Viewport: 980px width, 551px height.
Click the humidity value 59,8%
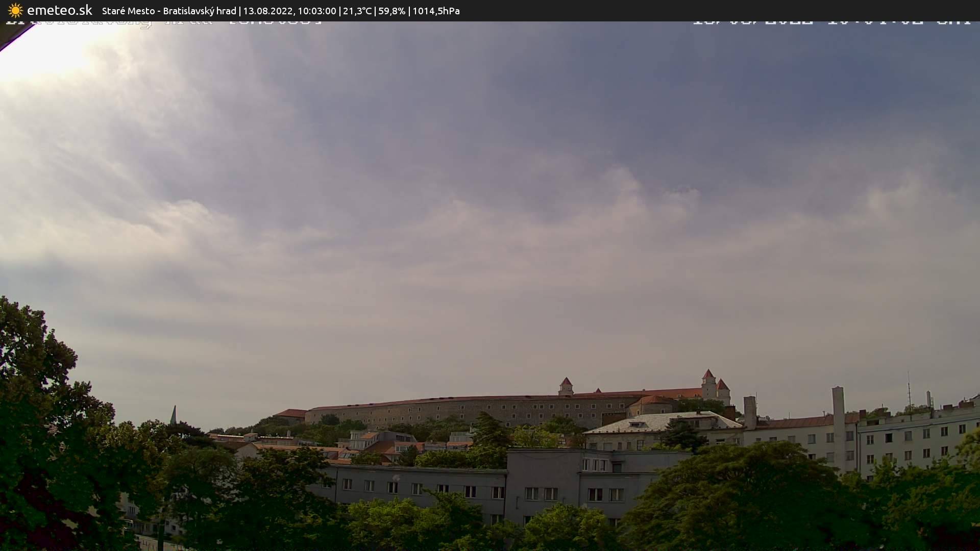pos(391,10)
